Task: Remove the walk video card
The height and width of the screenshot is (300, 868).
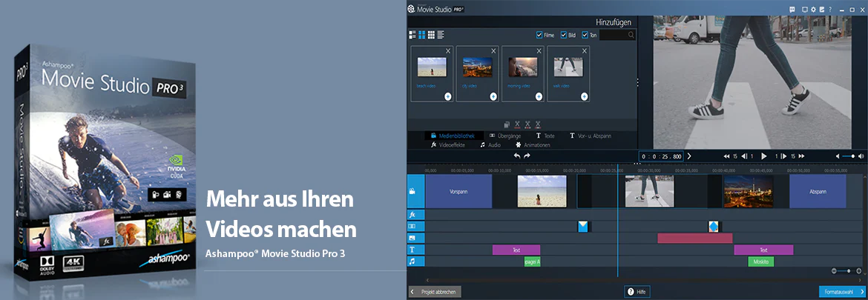Action: 584,51
